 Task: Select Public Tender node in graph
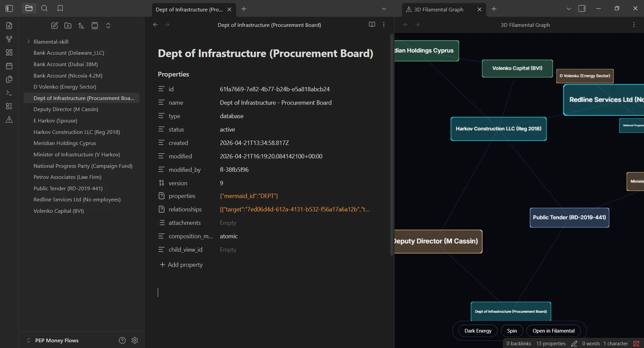[569, 217]
